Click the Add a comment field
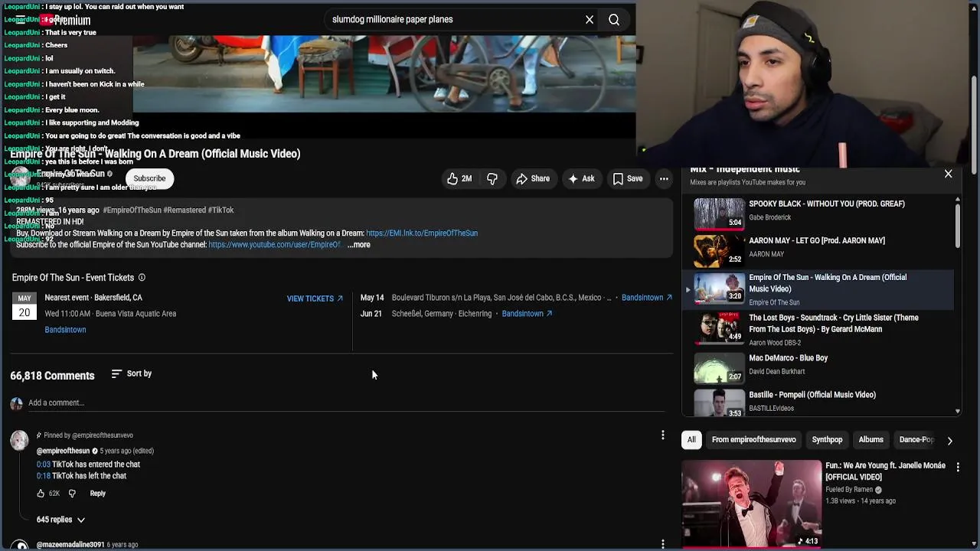980x551 pixels. point(347,403)
